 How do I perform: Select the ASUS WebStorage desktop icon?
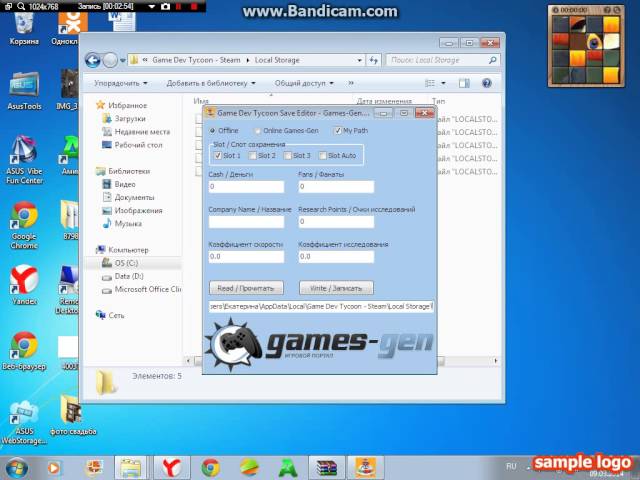[x=24, y=422]
